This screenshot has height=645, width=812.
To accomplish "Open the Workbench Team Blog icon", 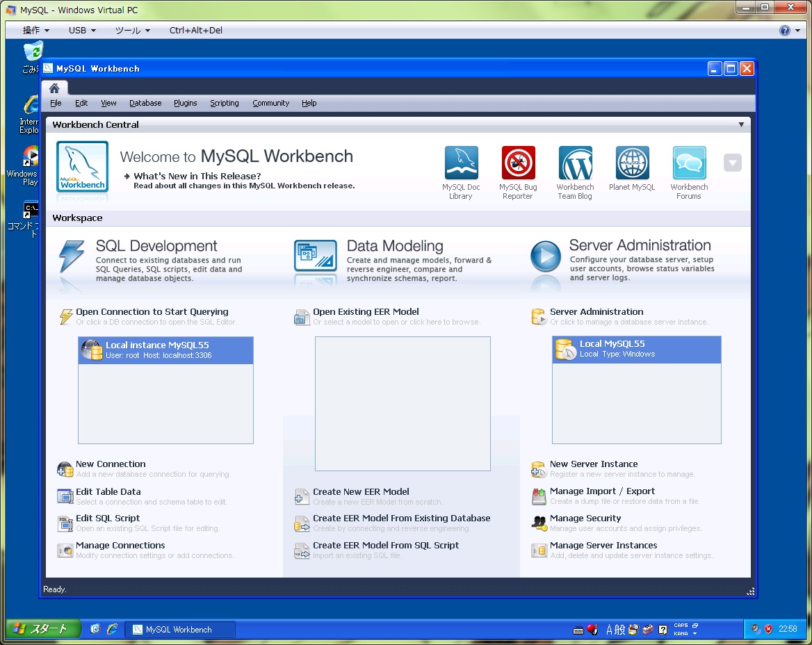I will (575, 163).
